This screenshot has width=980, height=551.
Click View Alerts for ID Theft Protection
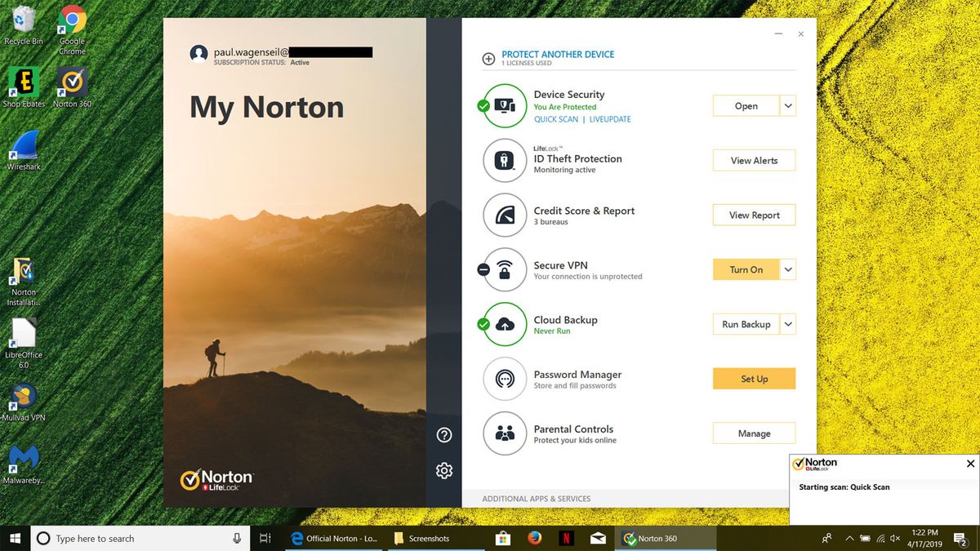[x=754, y=161]
